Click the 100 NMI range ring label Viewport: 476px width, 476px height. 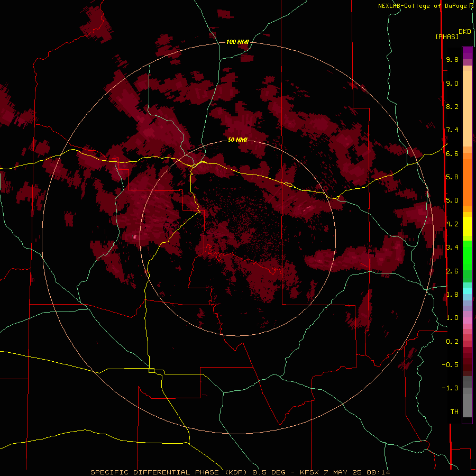237,42
